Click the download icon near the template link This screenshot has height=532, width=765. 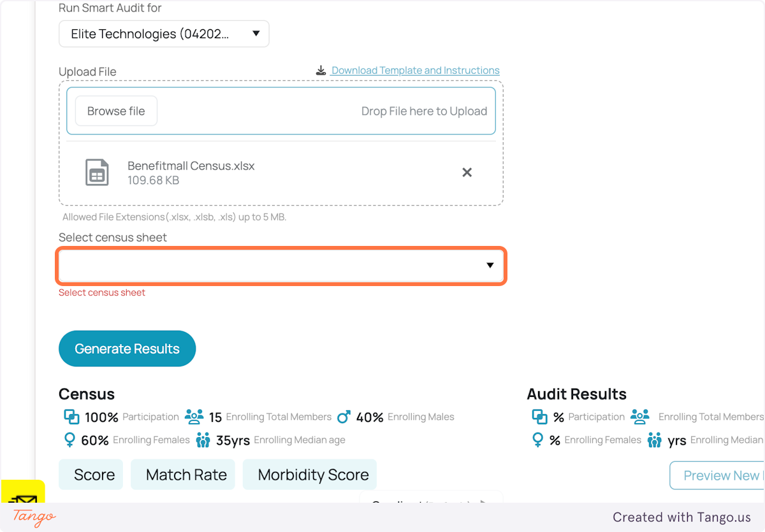pyautogui.click(x=321, y=70)
